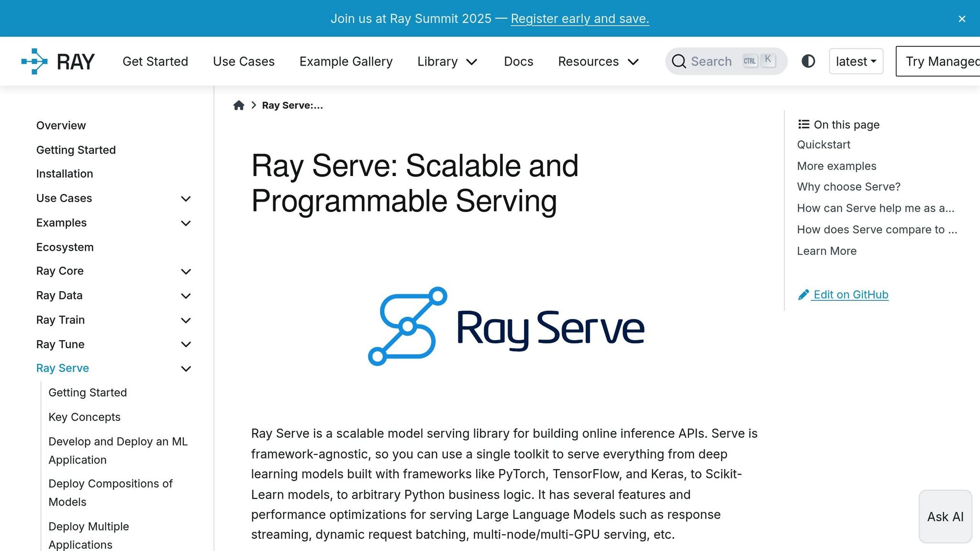Toggle the dark mode theme icon
980x551 pixels.
click(x=808, y=61)
